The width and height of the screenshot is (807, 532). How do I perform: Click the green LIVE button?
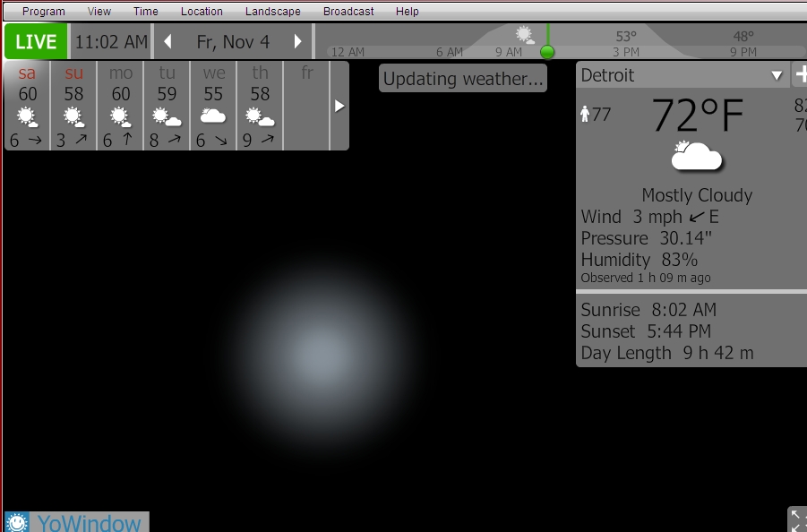tap(36, 42)
